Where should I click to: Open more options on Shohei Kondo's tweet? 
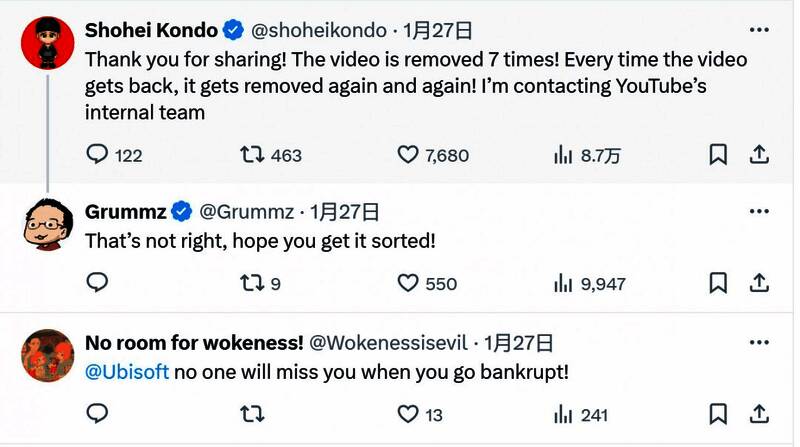tap(759, 30)
